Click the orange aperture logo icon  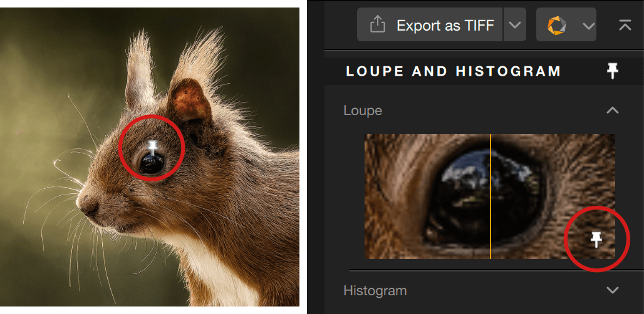tap(556, 26)
